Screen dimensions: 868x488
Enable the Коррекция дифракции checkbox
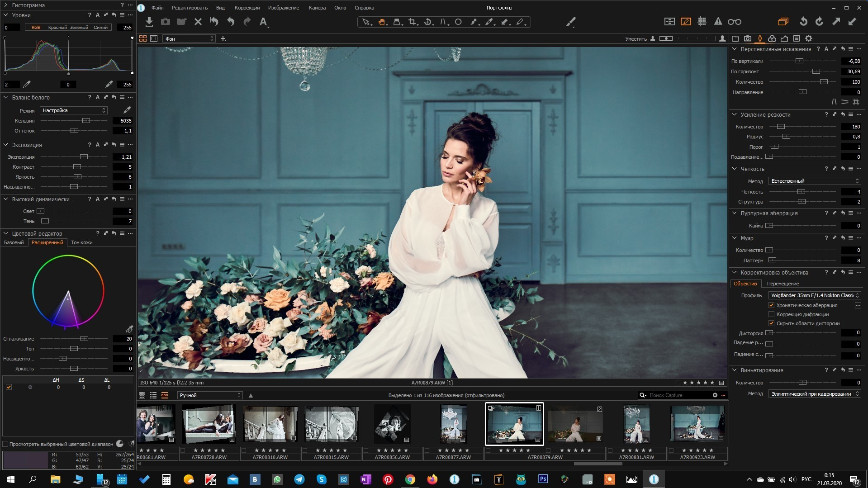pos(772,314)
